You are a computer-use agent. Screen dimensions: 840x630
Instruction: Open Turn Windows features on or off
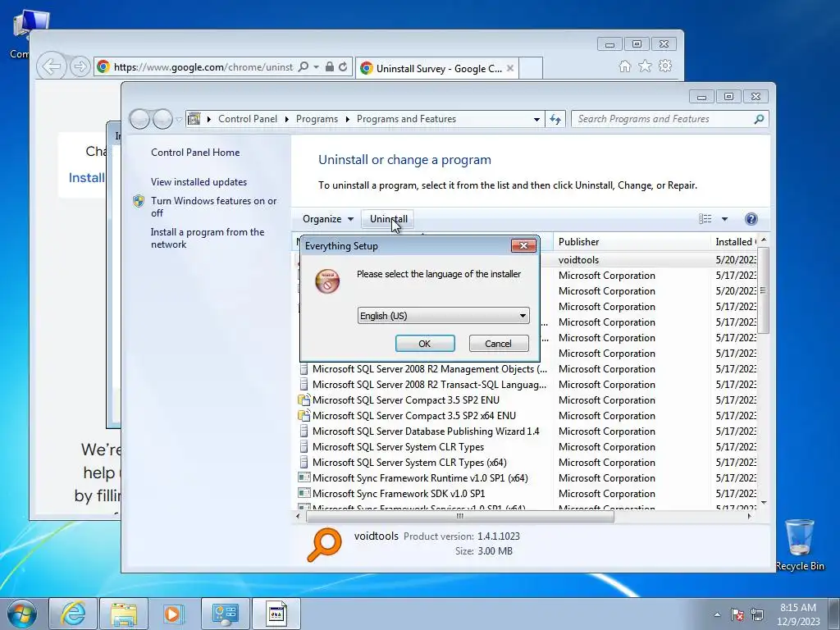(x=213, y=207)
